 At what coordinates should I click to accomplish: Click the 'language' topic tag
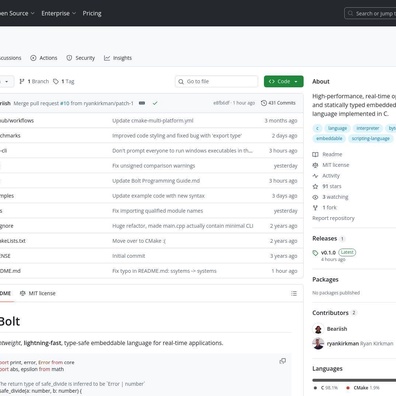point(337,128)
